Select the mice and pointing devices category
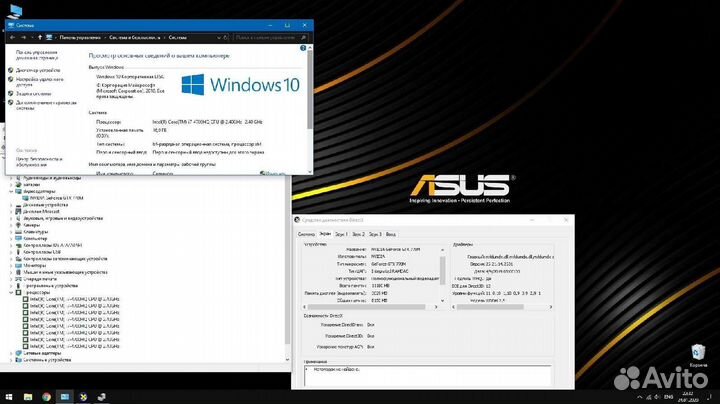The width and height of the screenshot is (720, 404). point(65,272)
